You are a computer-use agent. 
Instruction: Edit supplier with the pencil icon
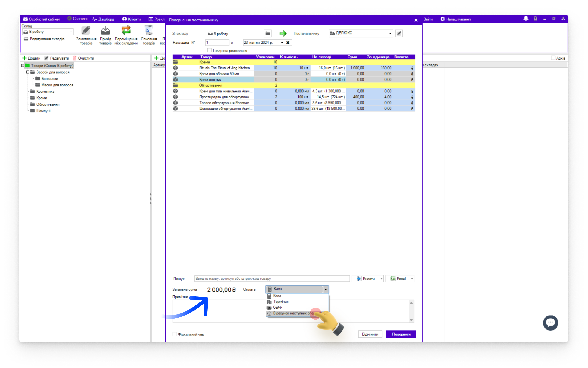point(399,33)
